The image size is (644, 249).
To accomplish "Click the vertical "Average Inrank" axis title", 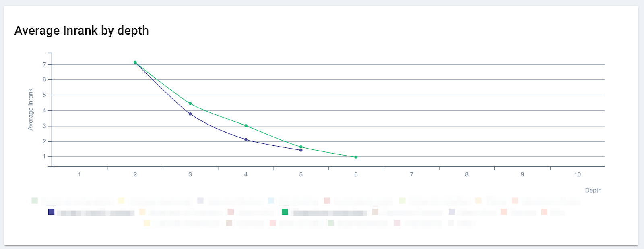I will point(31,109).
